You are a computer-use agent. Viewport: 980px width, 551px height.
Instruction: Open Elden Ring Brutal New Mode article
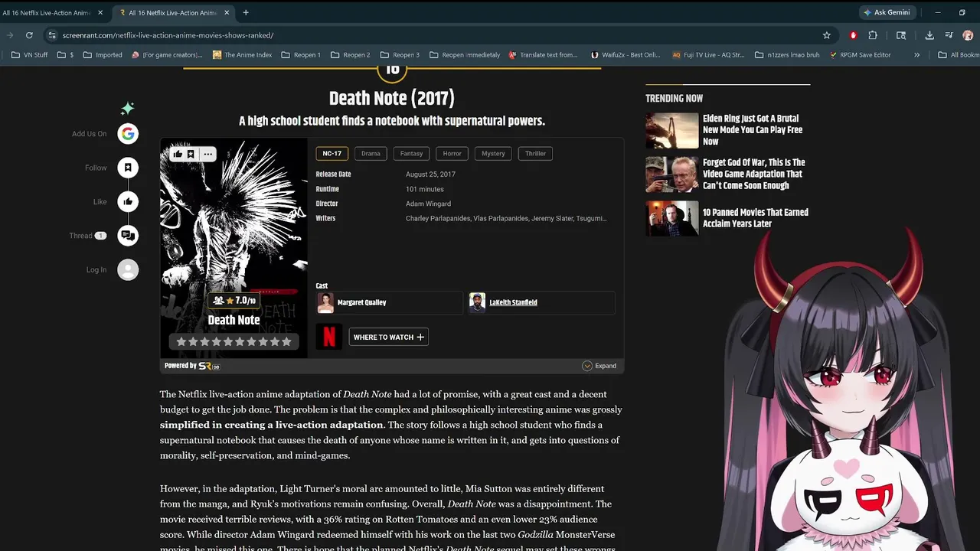[753, 130]
